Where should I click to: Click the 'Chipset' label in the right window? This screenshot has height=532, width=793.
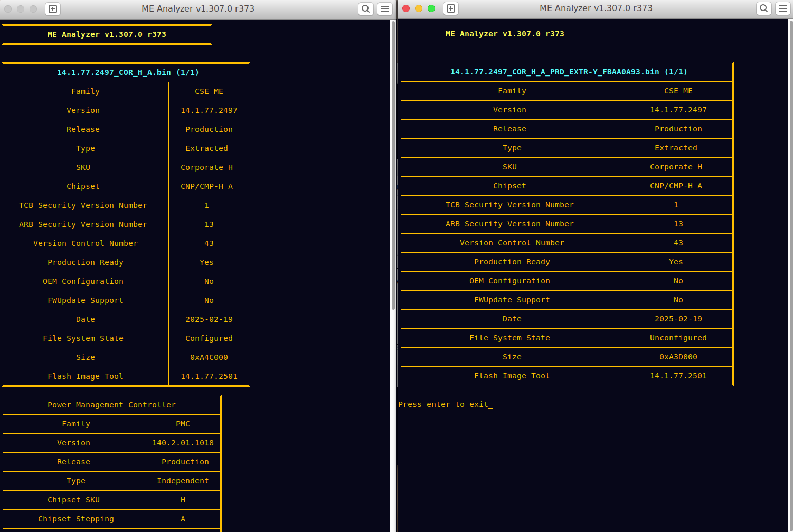pyautogui.click(x=510, y=186)
